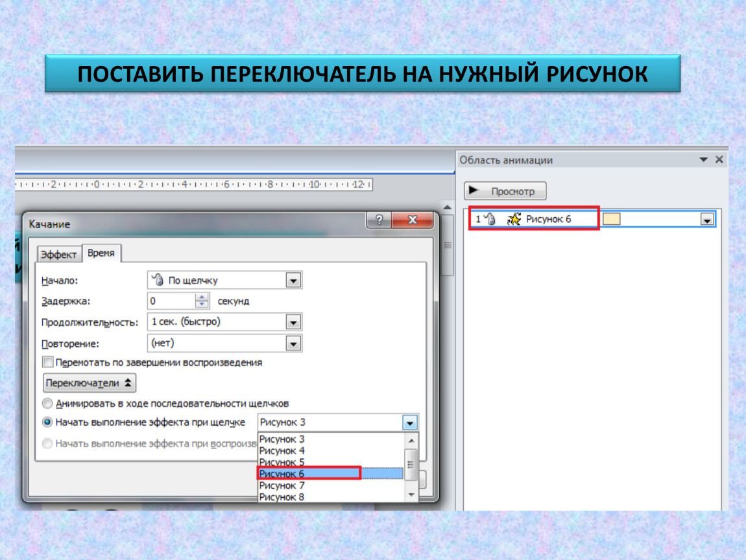Viewport: 746px width, 560px height.
Task: Click the Переключатели button
Action: coord(90,383)
